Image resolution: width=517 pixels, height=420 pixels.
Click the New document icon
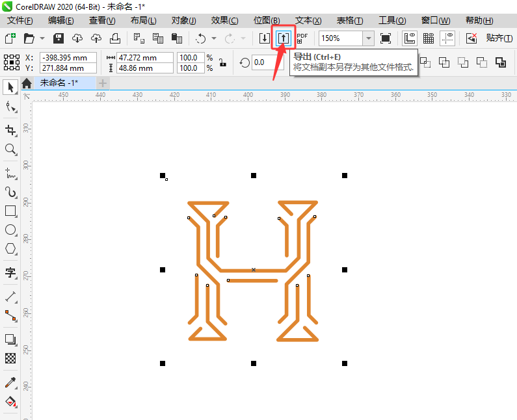(x=10, y=38)
